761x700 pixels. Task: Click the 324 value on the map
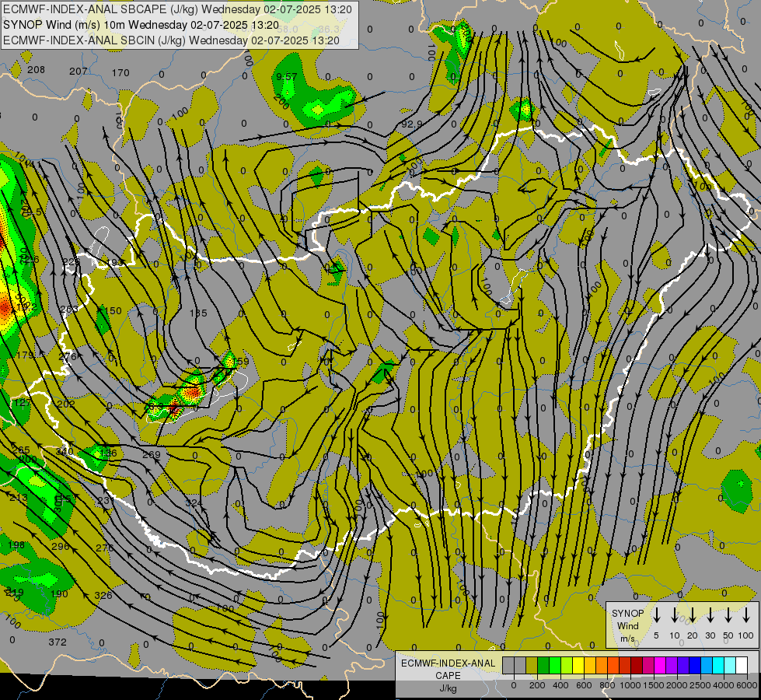click(194, 502)
